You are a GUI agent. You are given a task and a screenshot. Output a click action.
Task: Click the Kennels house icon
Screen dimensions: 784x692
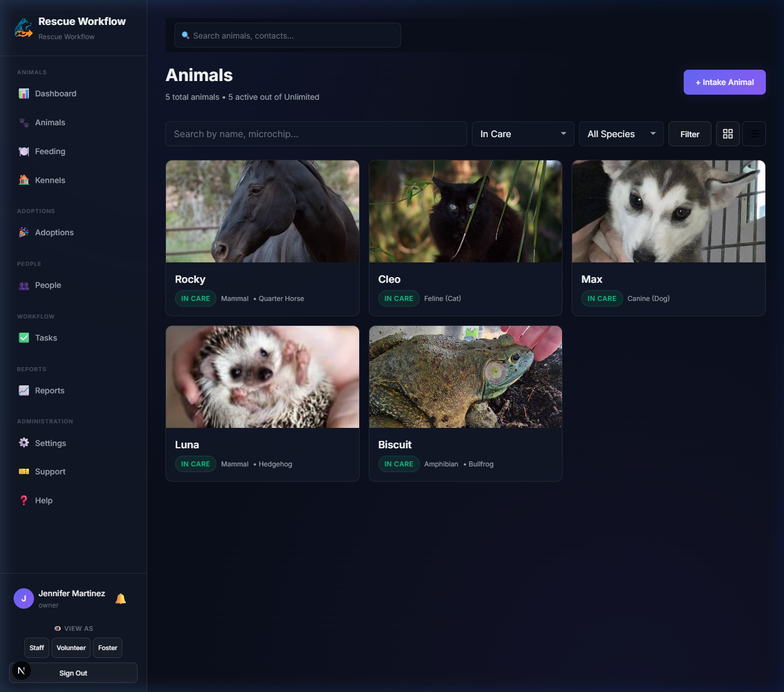coord(24,180)
